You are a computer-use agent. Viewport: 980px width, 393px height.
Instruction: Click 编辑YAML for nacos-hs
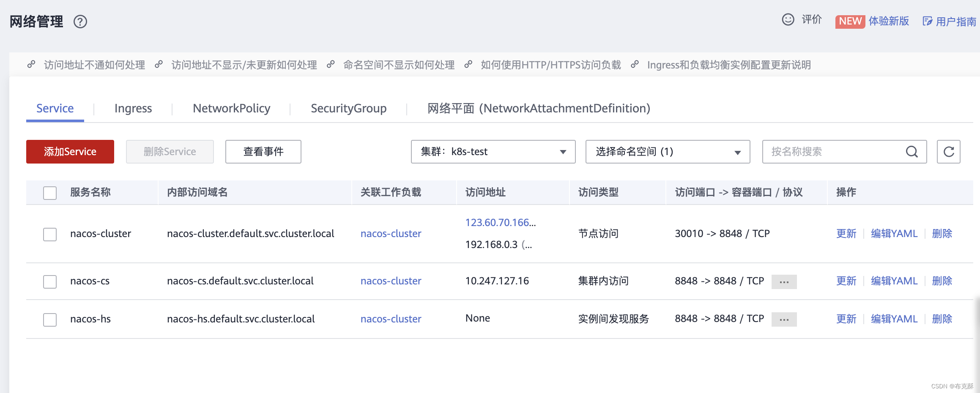click(x=894, y=319)
